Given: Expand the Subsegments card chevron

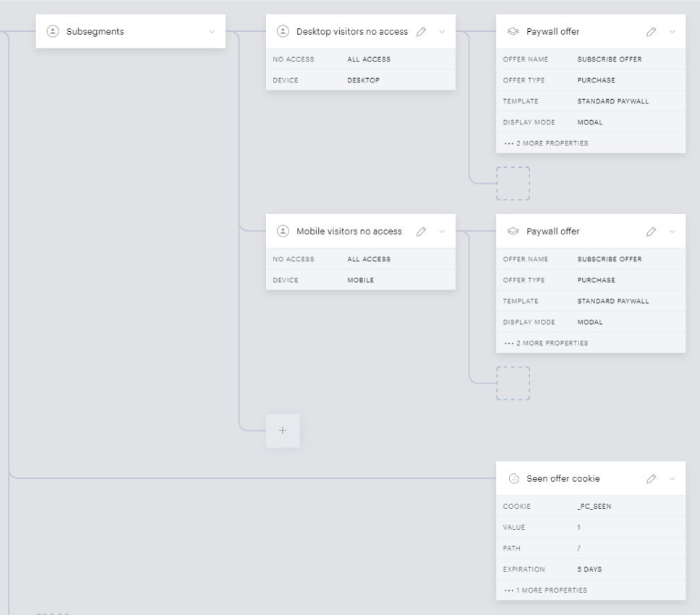Looking at the screenshot, I should coord(212,32).
